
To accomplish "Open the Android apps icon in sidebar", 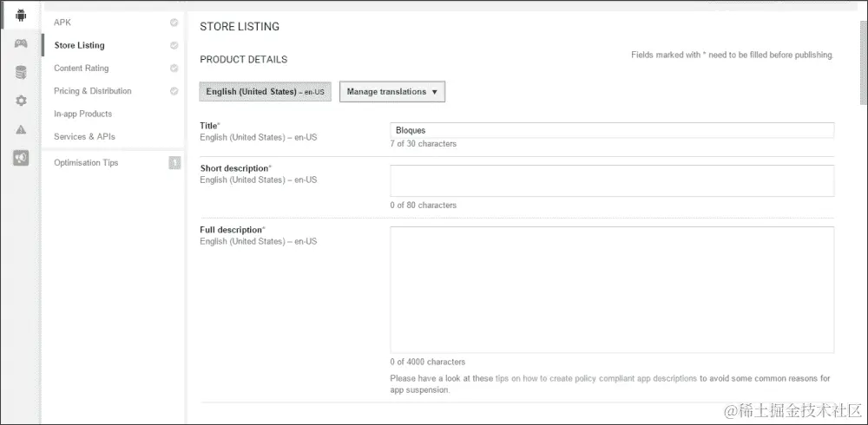I will coord(21,16).
